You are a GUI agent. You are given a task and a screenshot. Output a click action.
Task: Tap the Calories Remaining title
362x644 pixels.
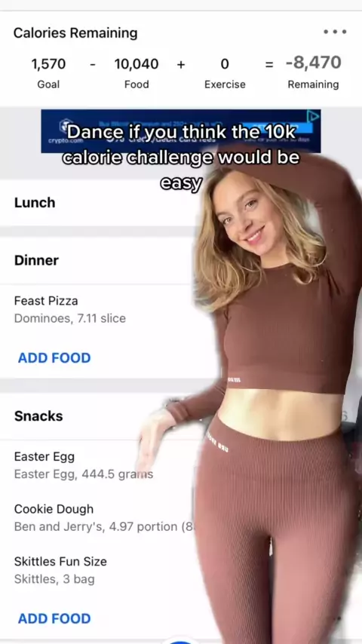coord(75,33)
